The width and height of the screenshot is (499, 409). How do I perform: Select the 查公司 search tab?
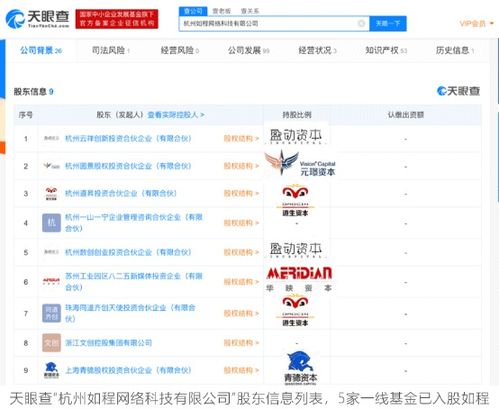pyautogui.click(x=193, y=11)
